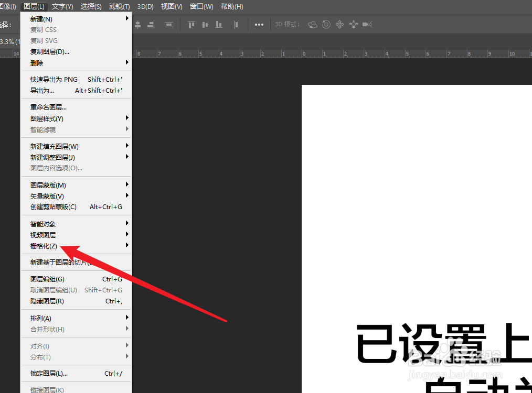
Task: Choose 锁定图层(L)... menu item
Action: (77, 373)
